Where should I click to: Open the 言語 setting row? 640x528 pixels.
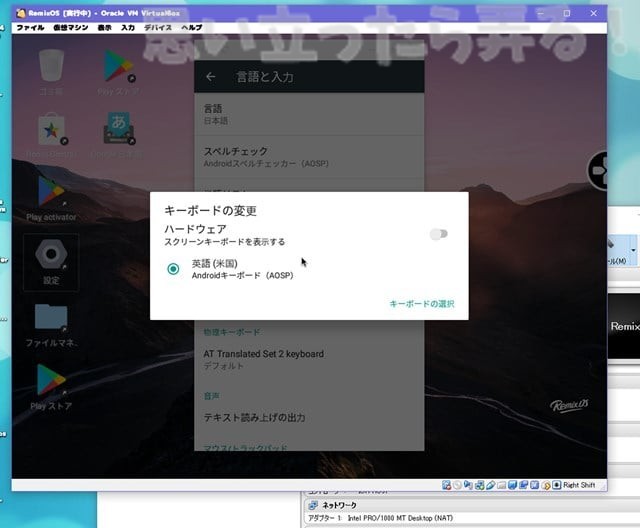[x=309, y=114]
